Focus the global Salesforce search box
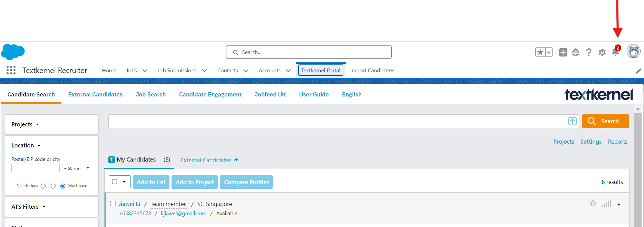 [x=309, y=52]
